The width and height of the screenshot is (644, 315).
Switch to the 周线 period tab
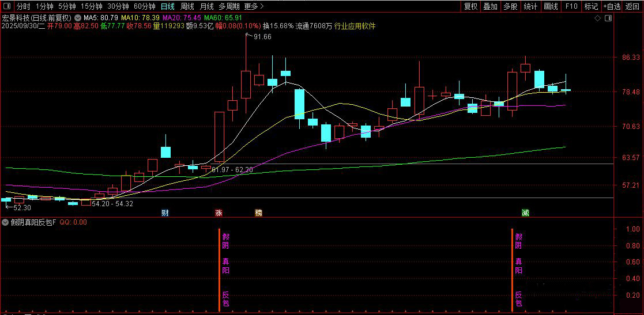pyautogui.click(x=187, y=6)
